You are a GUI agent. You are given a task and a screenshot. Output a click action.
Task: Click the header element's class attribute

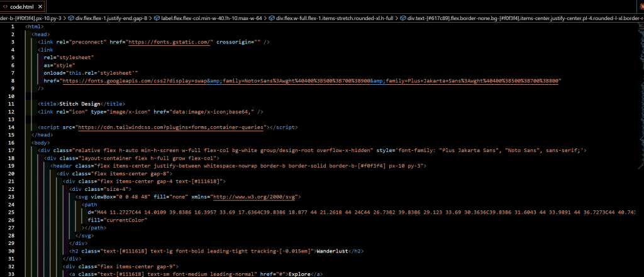click(x=250, y=166)
